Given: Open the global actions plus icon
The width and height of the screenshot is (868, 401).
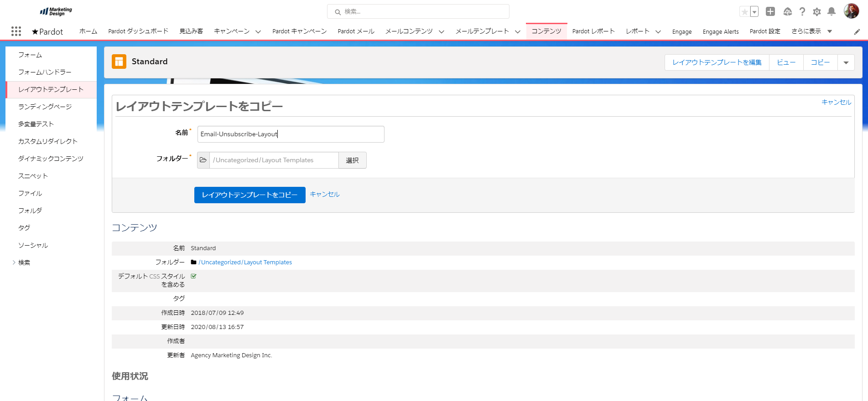Looking at the screenshot, I should coord(770,12).
